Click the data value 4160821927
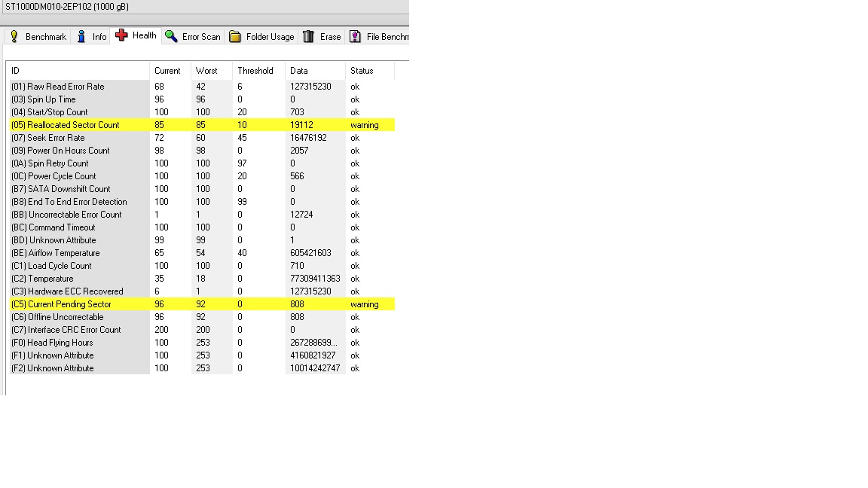This screenshot has width=868, height=488. [x=313, y=355]
